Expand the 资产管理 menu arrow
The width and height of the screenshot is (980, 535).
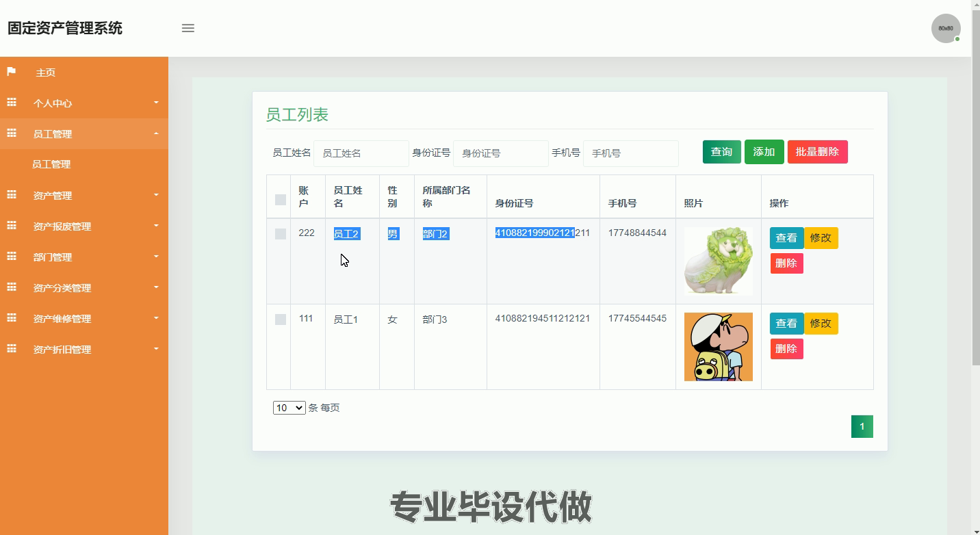click(156, 195)
